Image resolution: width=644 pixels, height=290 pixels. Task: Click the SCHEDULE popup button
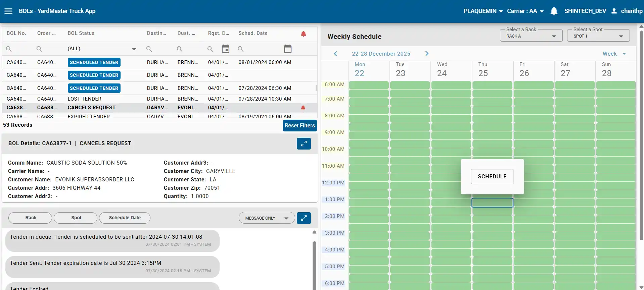pos(492,177)
